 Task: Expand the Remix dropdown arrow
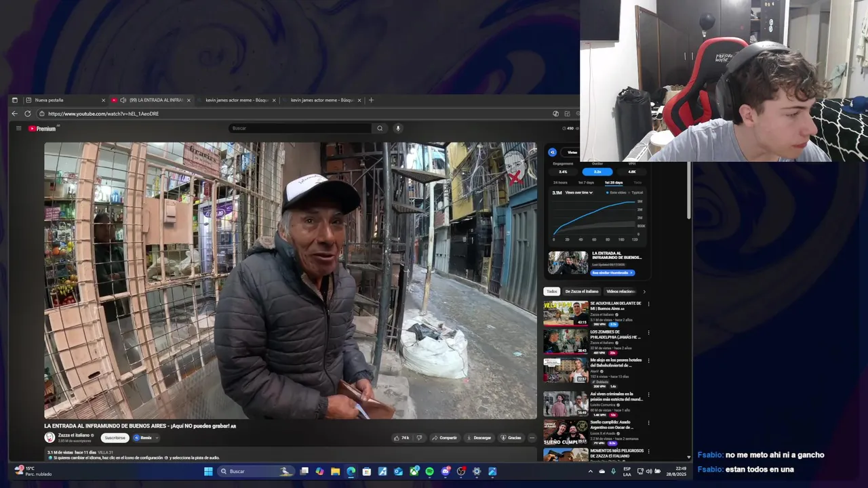click(x=157, y=438)
